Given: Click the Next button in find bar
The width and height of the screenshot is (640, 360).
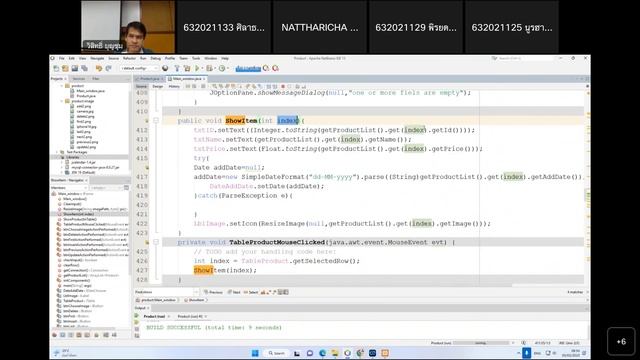Looking at the screenshot, I should [234, 292].
